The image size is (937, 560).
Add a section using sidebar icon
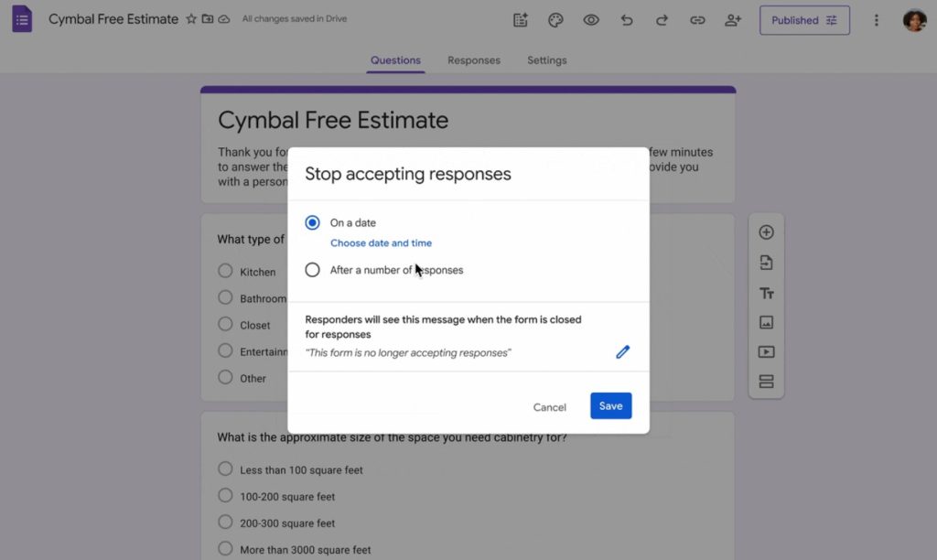point(767,382)
